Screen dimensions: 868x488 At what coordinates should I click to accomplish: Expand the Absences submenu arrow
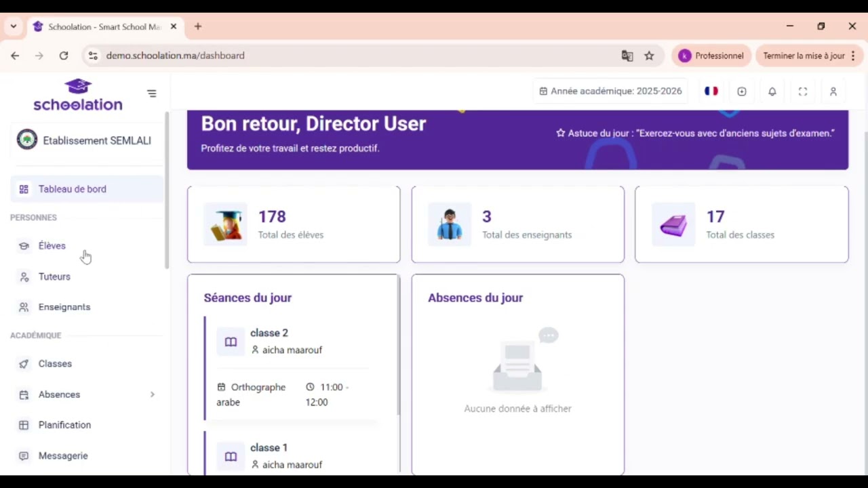pyautogui.click(x=152, y=394)
